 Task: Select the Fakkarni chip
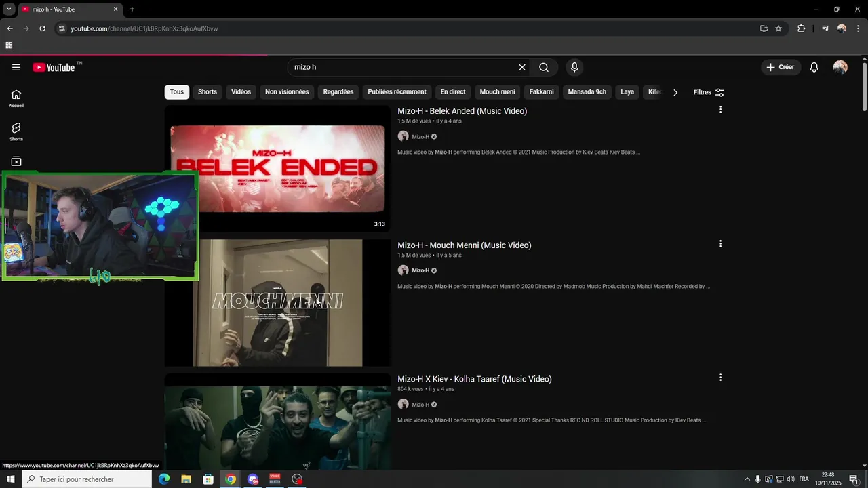[x=541, y=92]
